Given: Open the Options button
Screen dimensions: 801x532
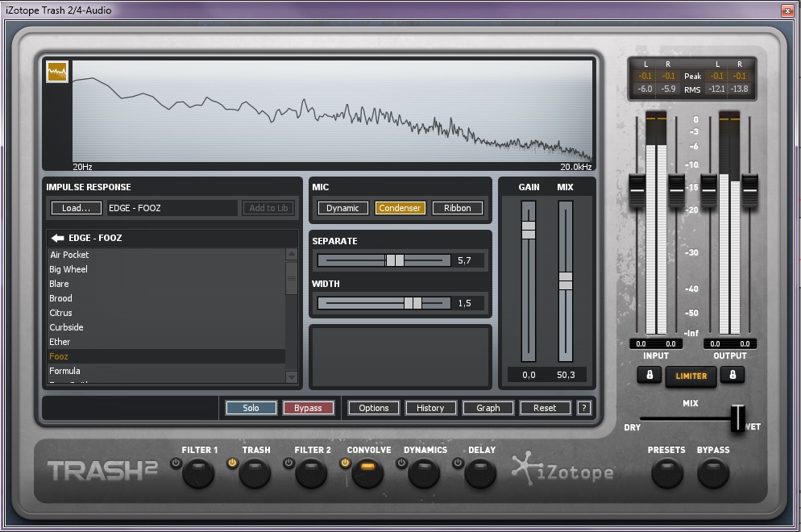Looking at the screenshot, I should coord(374,408).
